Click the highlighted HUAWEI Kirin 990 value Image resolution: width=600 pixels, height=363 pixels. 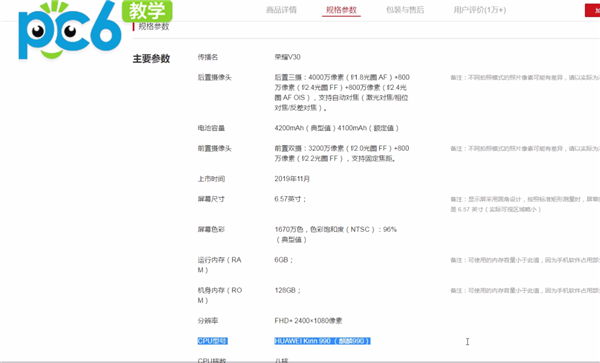pos(323,341)
